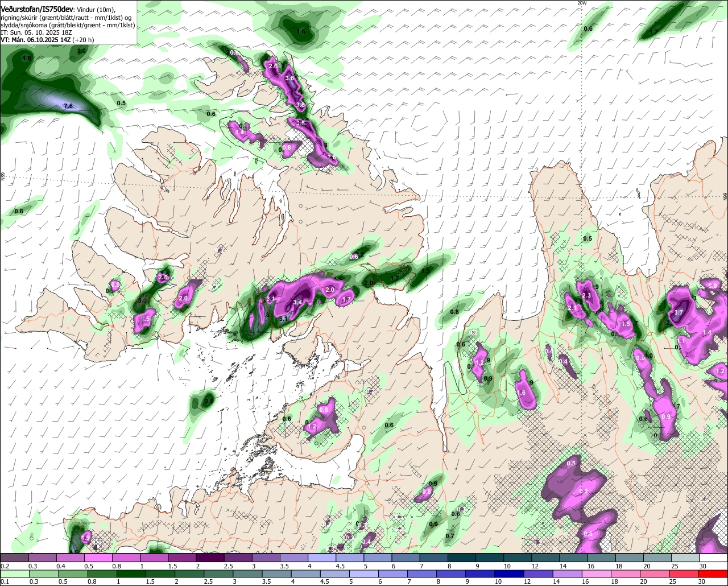728x586 pixels.
Task: Click the palest green rain swatch above 0.1
Action: click(15, 574)
